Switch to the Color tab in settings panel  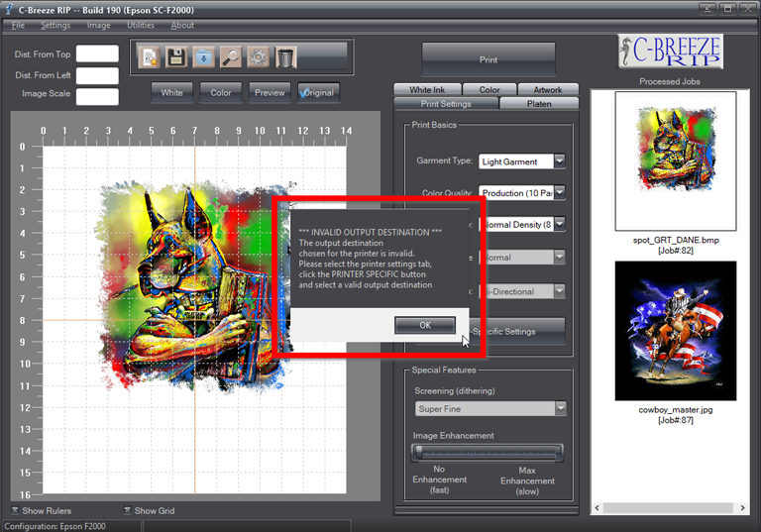(x=489, y=90)
